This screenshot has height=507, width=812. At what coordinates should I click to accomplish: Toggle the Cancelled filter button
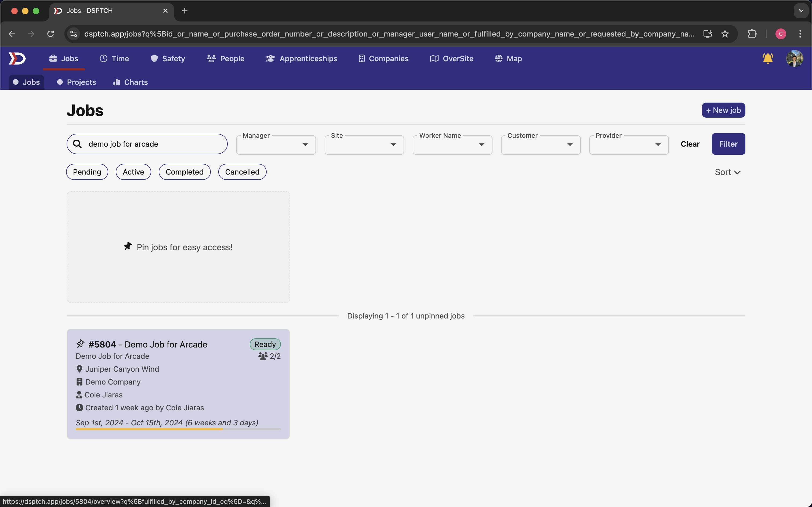click(x=242, y=172)
